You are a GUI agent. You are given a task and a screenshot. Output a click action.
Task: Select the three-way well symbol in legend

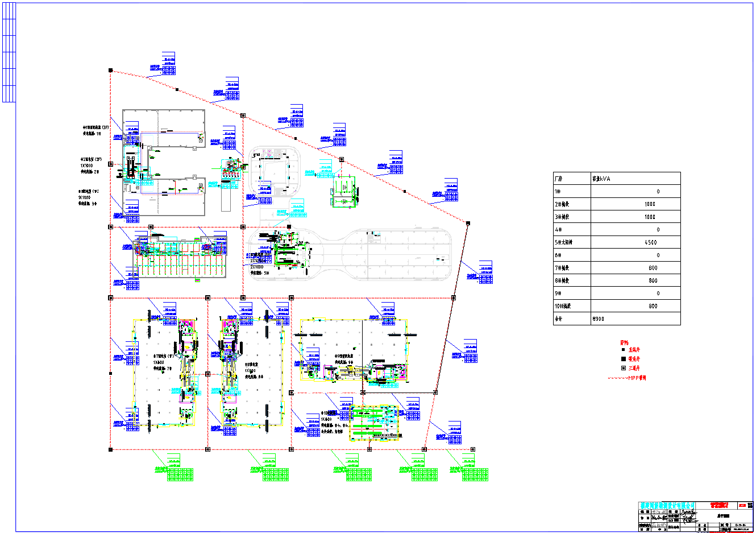[x=624, y=368]
